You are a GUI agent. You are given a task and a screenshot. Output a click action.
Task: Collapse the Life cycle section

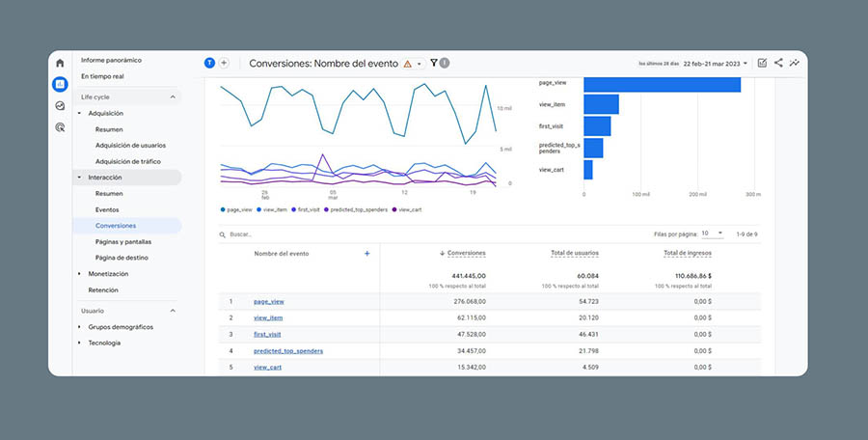click(173, 97)
